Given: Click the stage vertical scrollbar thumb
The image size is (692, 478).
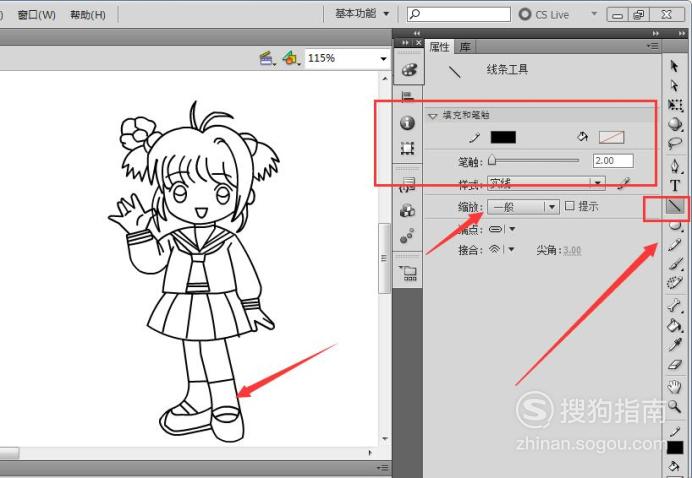Looking at the screenshot, I should (384, 258).
